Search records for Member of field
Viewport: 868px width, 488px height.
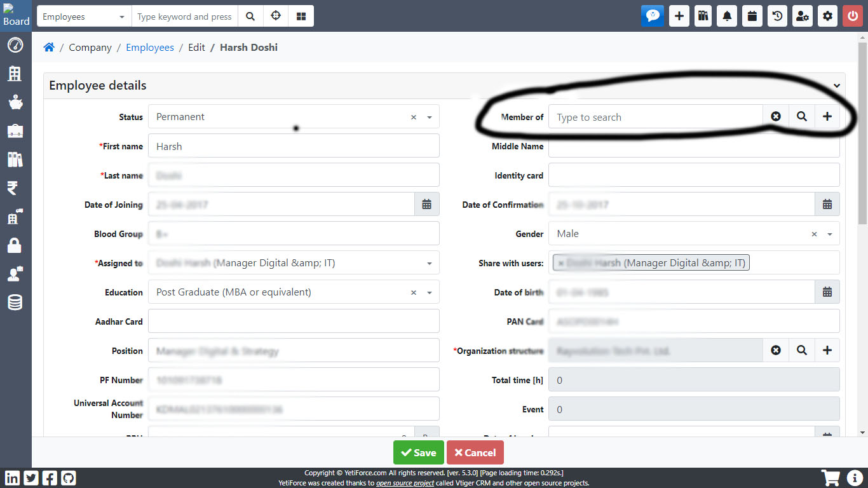(802, 117)
